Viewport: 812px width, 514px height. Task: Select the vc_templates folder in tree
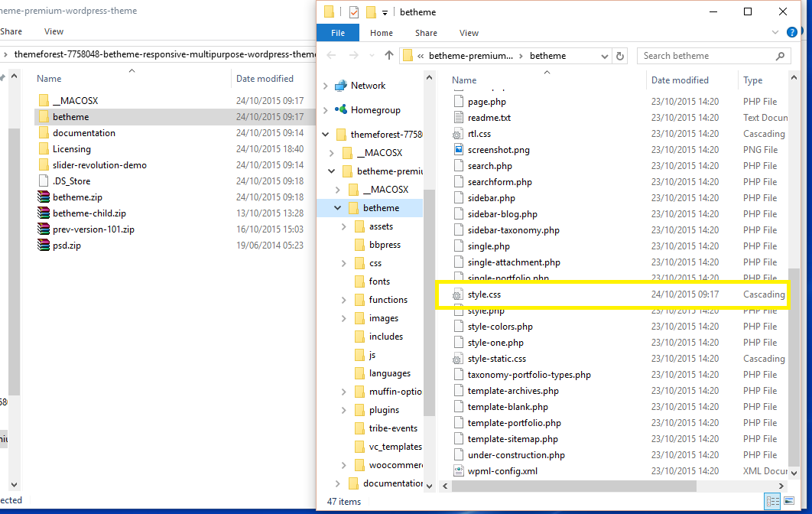(394, 447)
